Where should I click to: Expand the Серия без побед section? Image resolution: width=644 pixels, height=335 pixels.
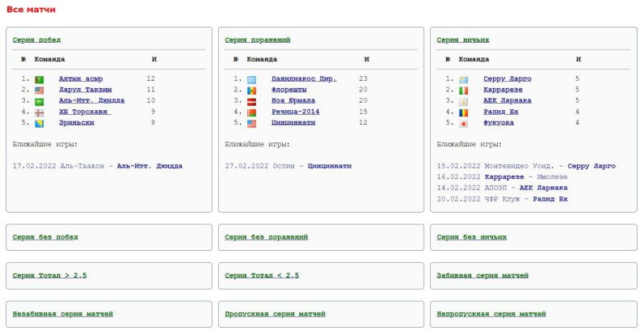point(45,237)
